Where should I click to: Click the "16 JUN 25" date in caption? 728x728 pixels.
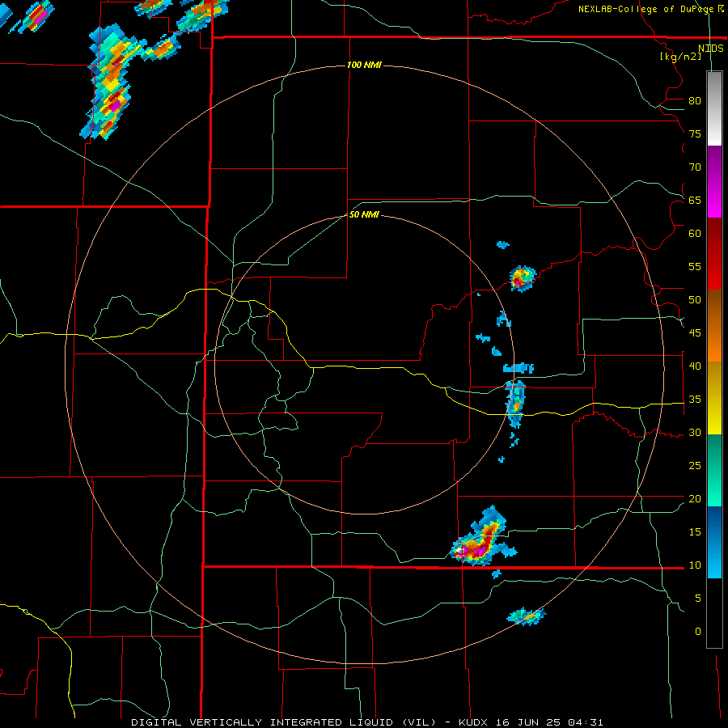[528, 722]
